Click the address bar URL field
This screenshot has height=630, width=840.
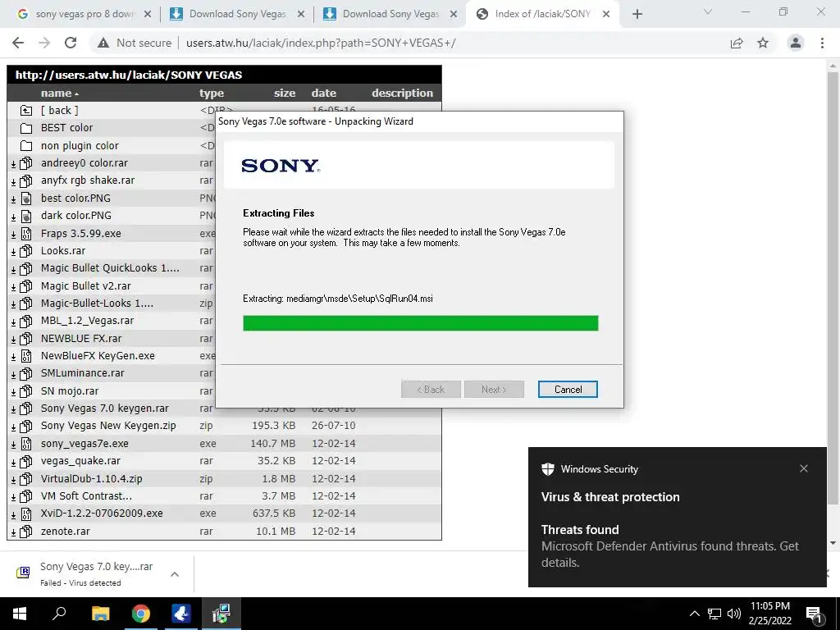pos(321,43)
